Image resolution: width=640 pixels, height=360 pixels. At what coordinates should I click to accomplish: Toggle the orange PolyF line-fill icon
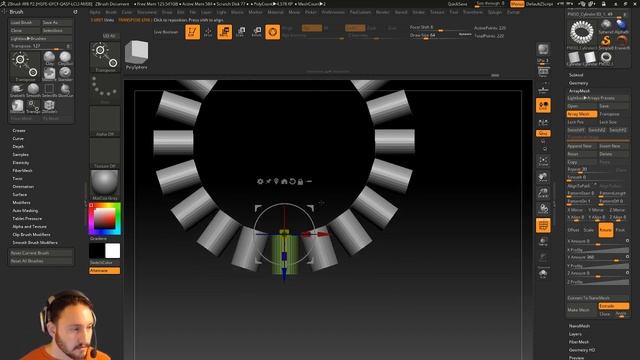click(x=543, y=225)
